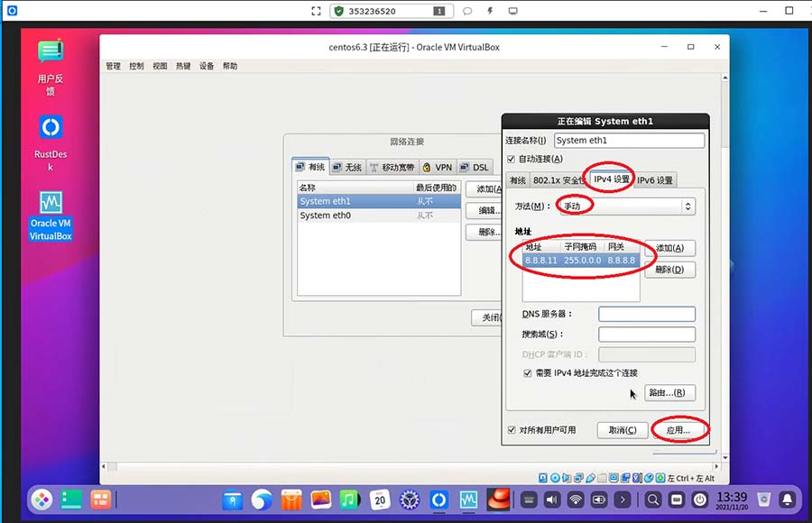Click the red hat icon in the dock
The image size is (812, 523).
tap(498, 500)
